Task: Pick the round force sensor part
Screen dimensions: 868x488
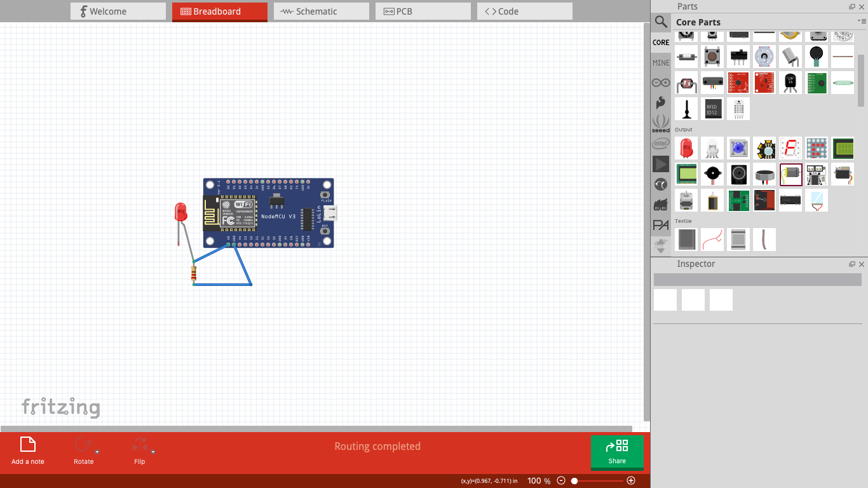Action: coord(817,57)
